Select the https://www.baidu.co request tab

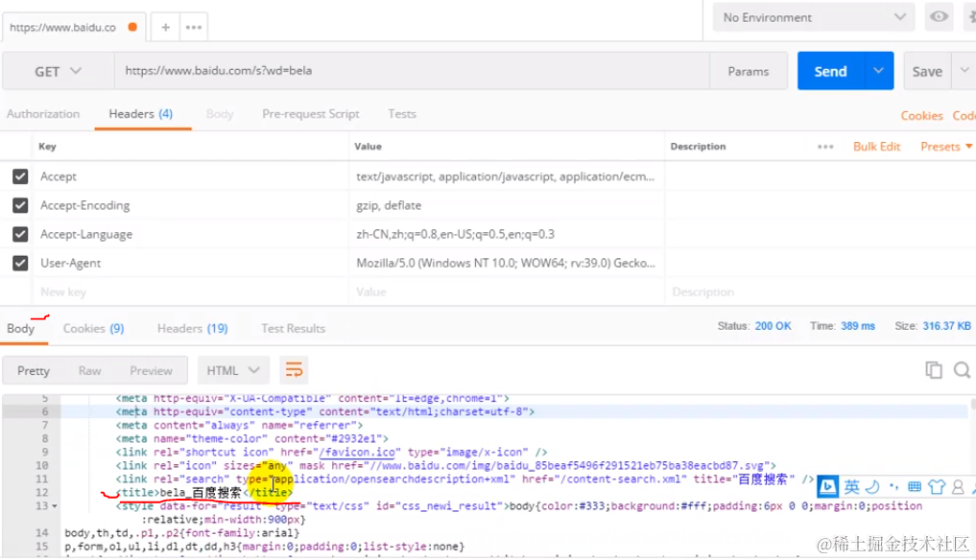(74, 28)
